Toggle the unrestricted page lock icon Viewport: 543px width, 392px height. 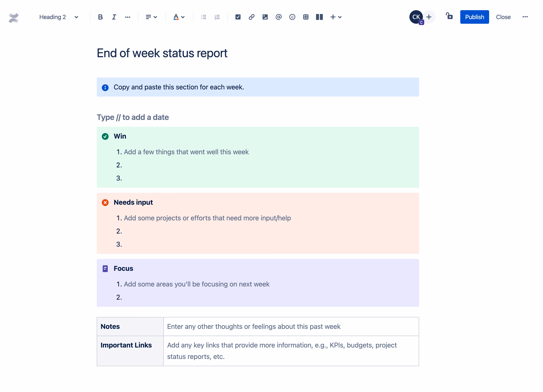click(x=449, y=17)
